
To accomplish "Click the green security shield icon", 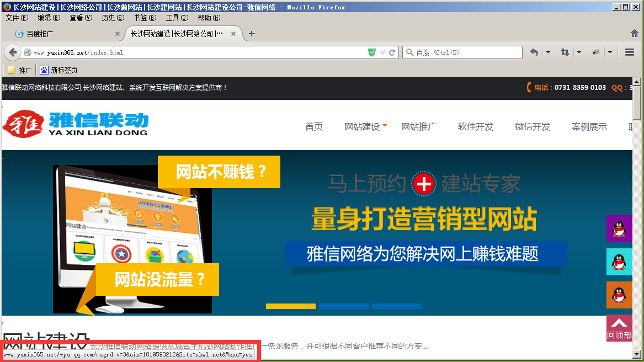I will (372, 53).
